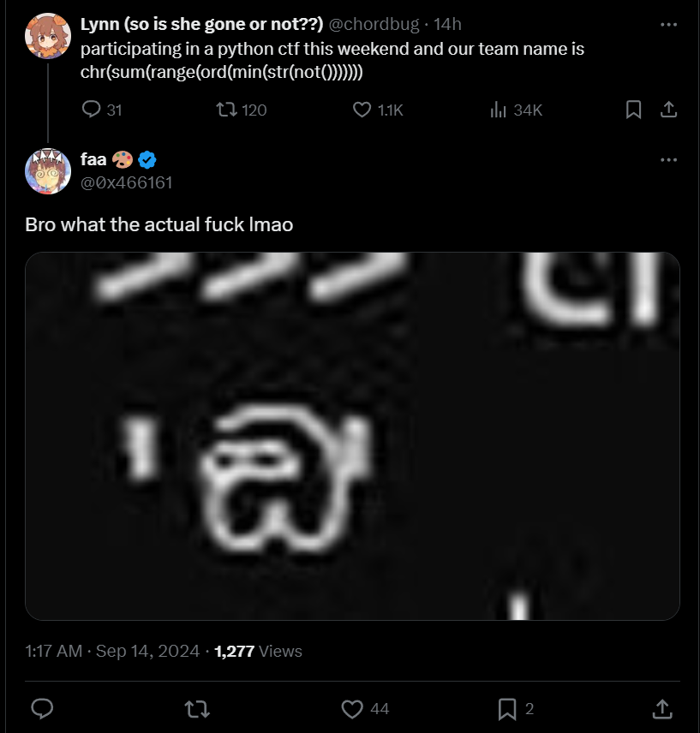View analytics showing 34K views
Viewport: 700px width, 733px height.
498,110
